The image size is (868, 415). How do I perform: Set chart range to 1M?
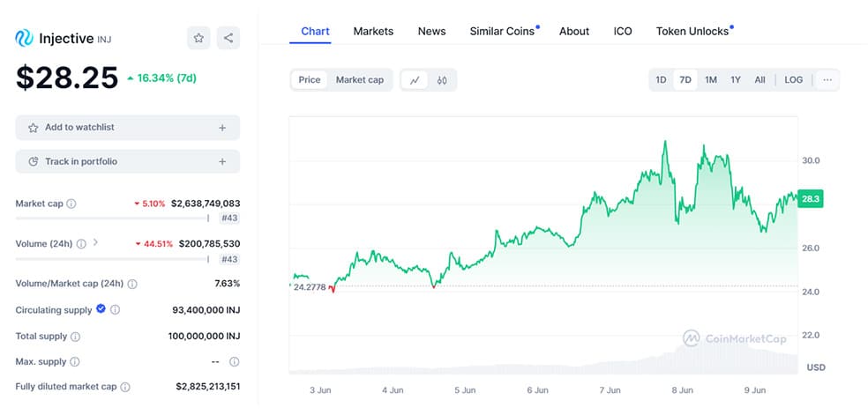point(711,80)
